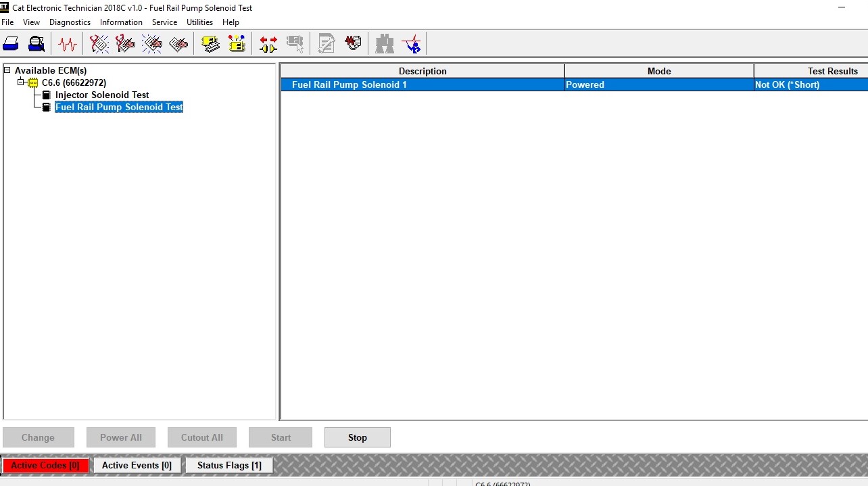This screenshot has width=868, height=486.
Task: Click the disabled Start button
Action: pyautogui.click(x=281, y=437)
